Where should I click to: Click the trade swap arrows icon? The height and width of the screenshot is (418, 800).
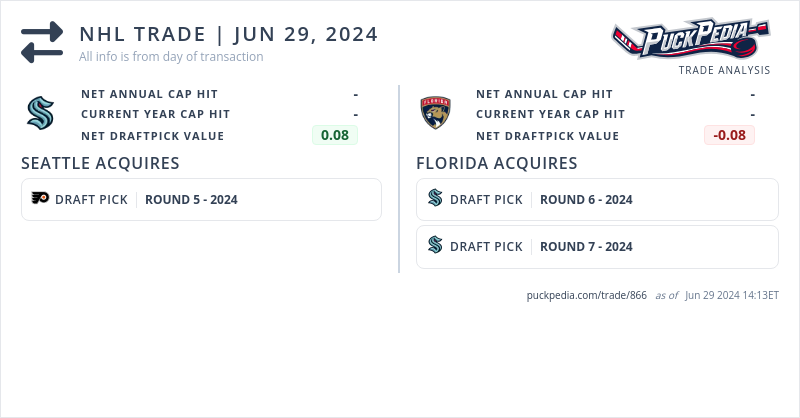click(x=42, y=42)
